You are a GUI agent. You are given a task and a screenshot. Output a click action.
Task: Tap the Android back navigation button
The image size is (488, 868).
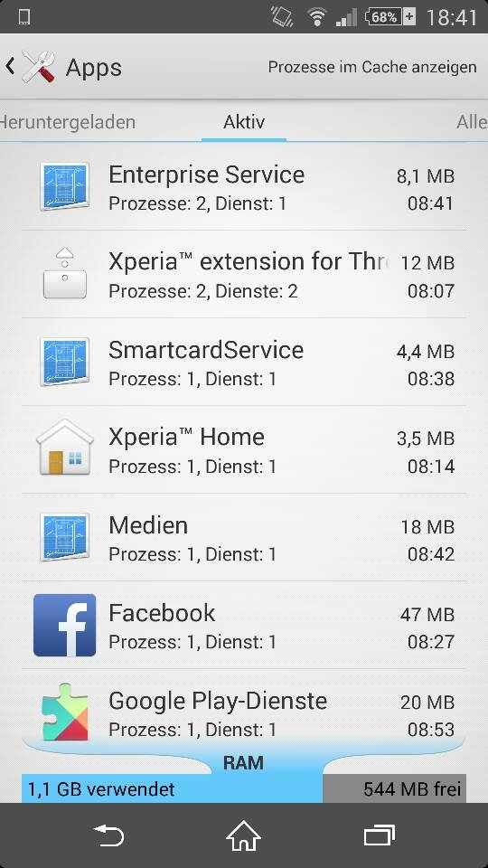pos(108,835)
